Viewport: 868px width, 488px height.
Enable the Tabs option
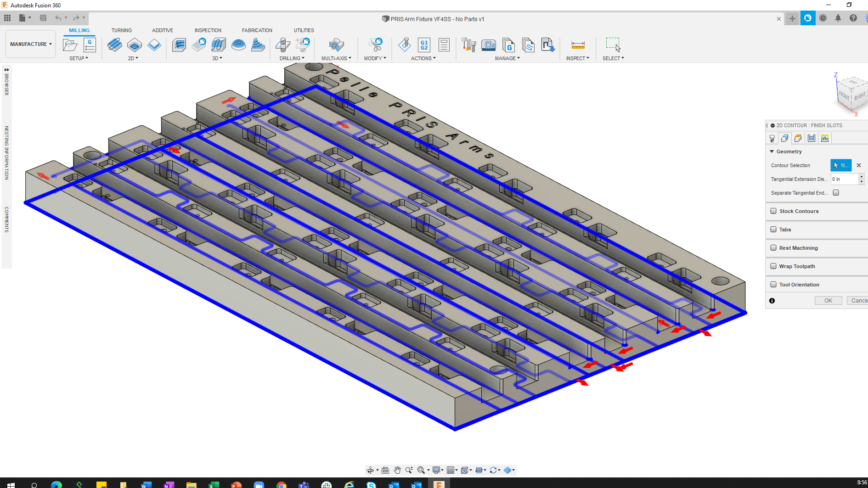(774, 229)
